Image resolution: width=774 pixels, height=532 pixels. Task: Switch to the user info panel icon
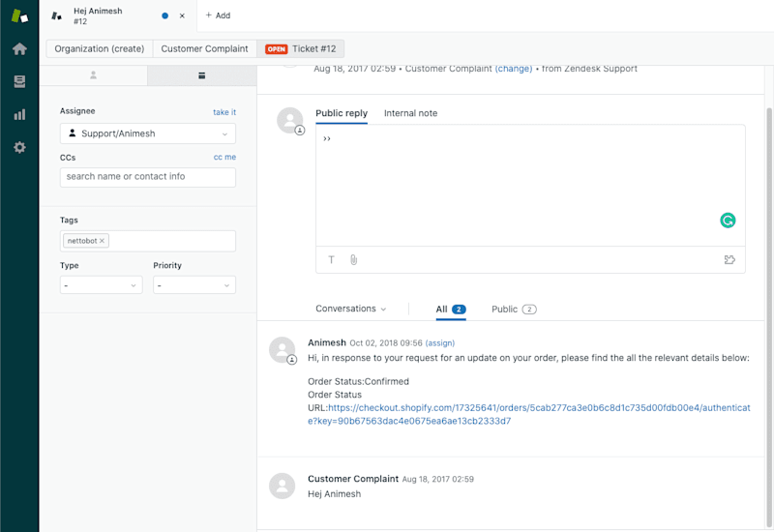click(93, 75)
